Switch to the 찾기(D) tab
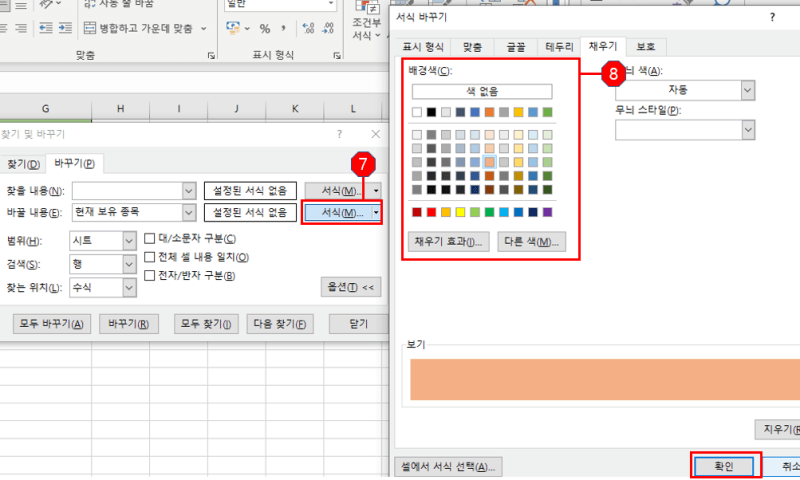The height and width of the screenshot is (480, 800). (x=23, y=164)
